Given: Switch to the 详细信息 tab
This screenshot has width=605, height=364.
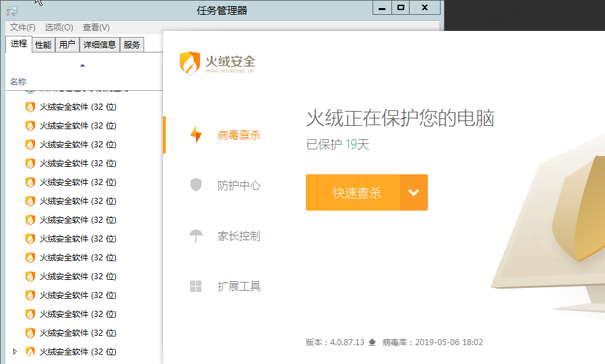Looking at the screenshot, I should coord(99,45).
